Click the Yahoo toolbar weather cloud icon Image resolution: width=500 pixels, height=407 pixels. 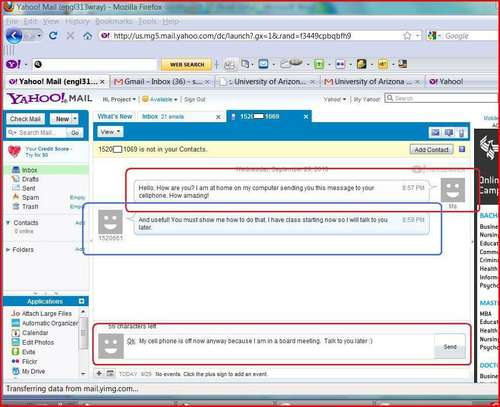tap(291, 63)
